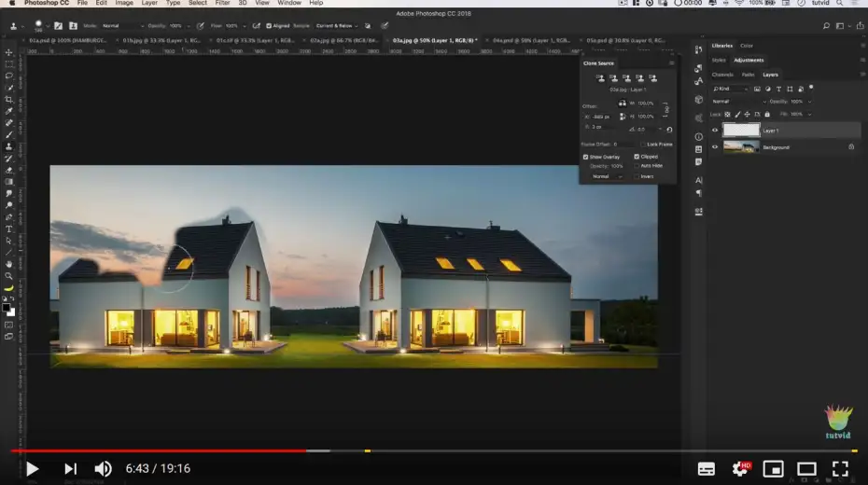Select the Hand tool

[x=8, y=264]
